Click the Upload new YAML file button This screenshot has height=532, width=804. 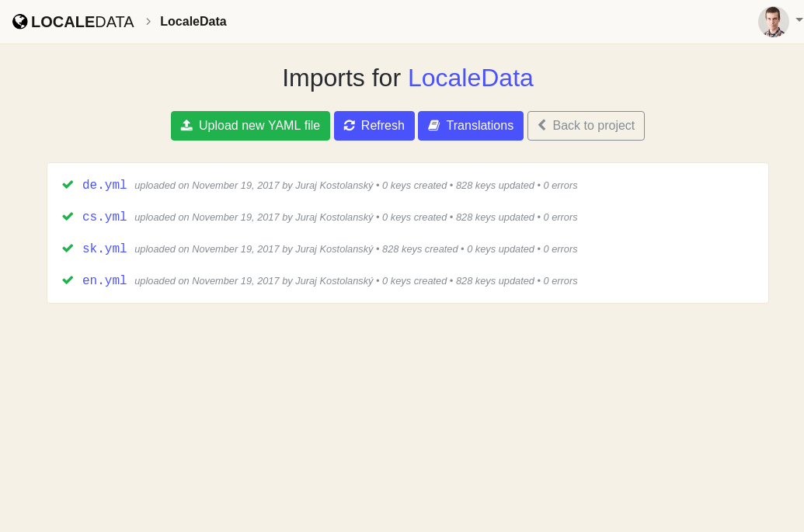pyautogui.click(x=250, y=126)
